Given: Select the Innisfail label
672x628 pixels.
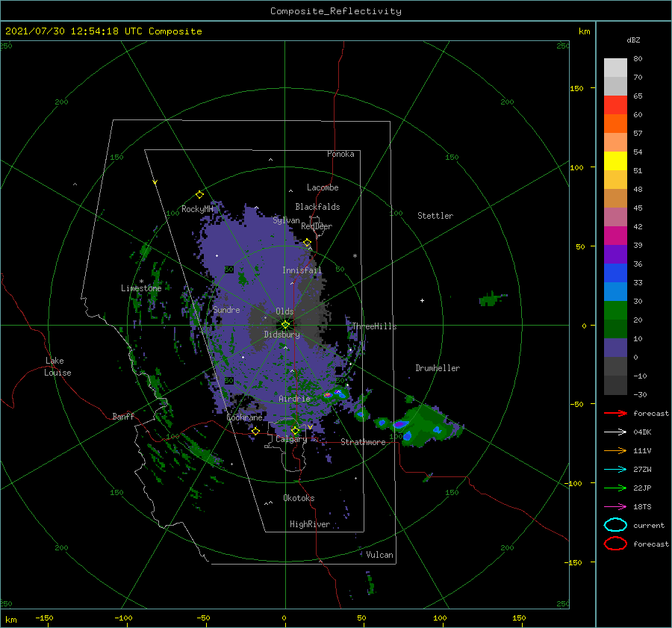Looking at the screenshot, I should click(302, 270).
